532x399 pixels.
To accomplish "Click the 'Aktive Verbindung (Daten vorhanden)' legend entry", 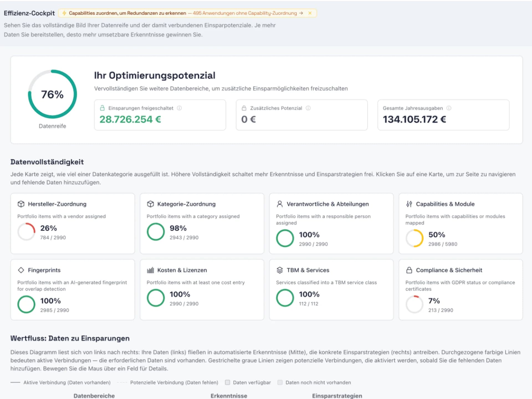I will click(60, 382).
